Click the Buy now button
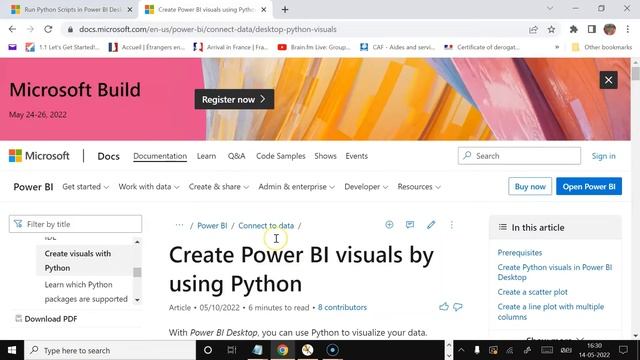Screen dimensions: 640x360 [x=530, y=187]
